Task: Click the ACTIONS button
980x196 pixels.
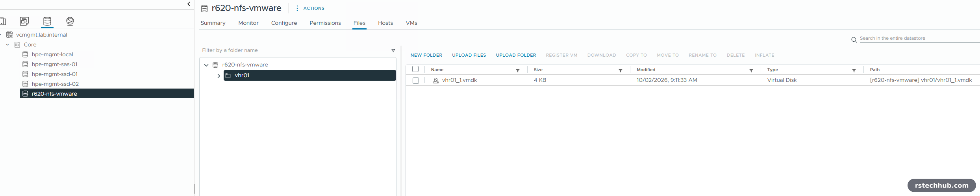Action: pyautogui.click(x=314, y=8)
